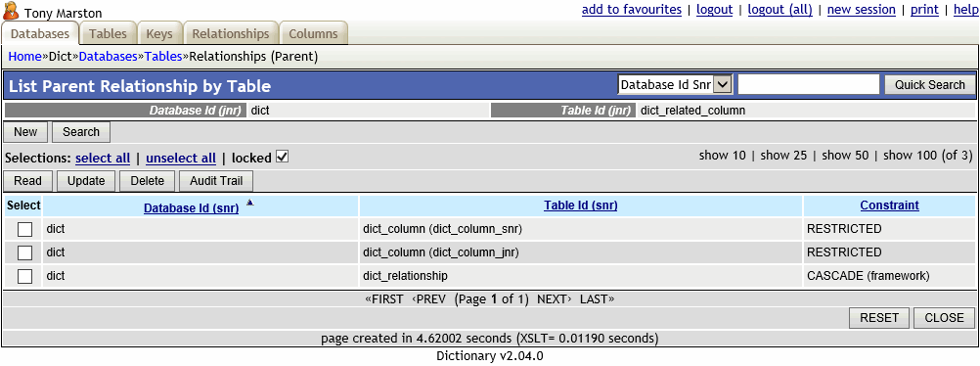Viewport: 980px width, 366px height.
Task: Click show 10 rows option
Action: click(x=723, y=156)
